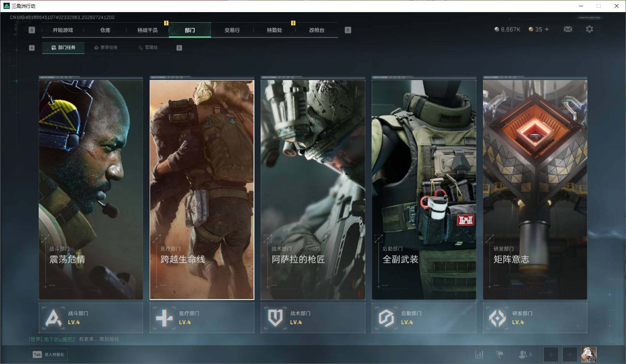Open the statistics bar-chart icon
626x364 pixels.
479,354
